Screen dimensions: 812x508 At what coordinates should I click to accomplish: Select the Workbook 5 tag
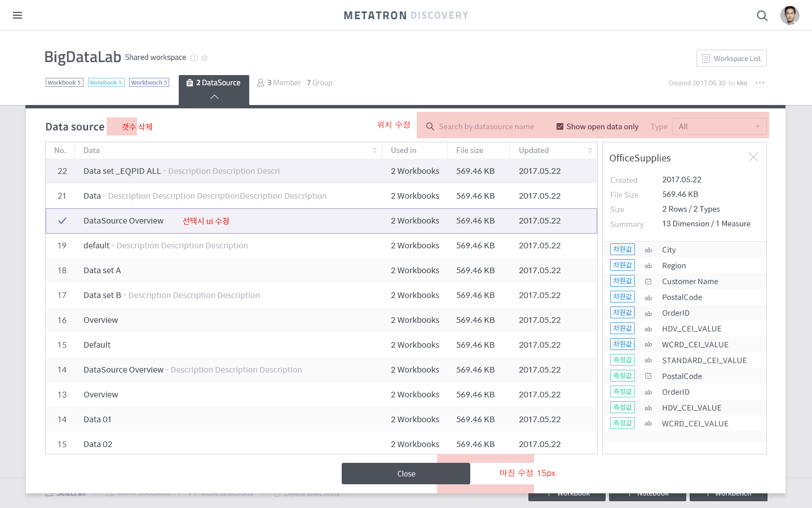[x=64, y=82]
